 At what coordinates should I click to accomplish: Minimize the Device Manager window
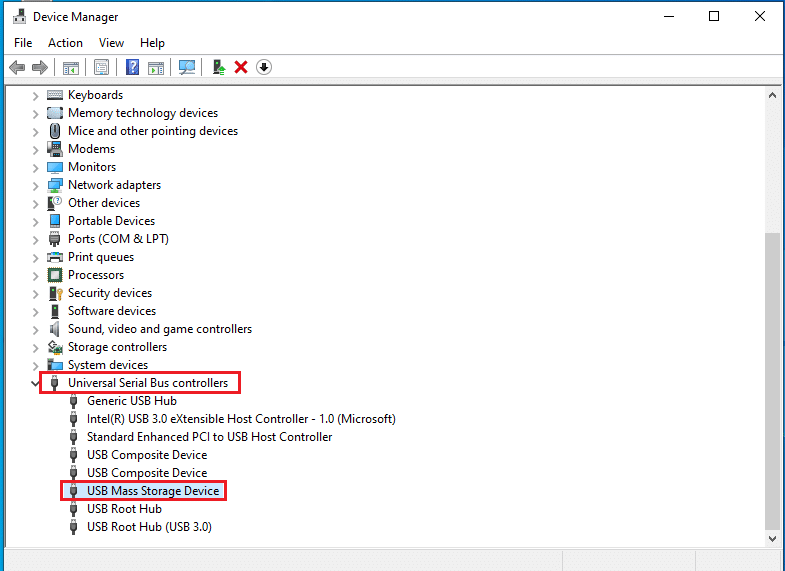pyautogui.click(x=669, y=17)
